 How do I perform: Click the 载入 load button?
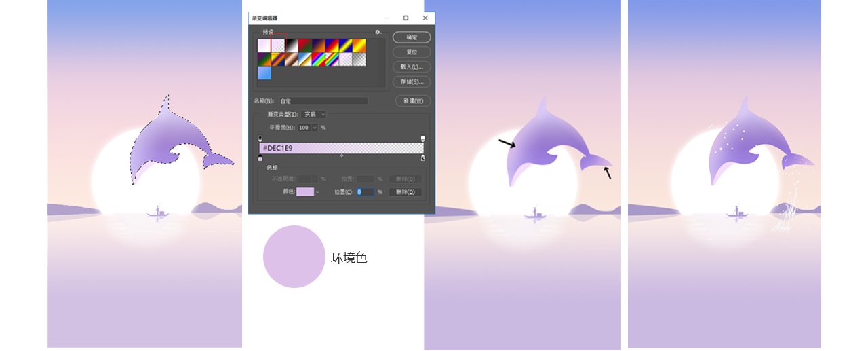click(412, 67)
